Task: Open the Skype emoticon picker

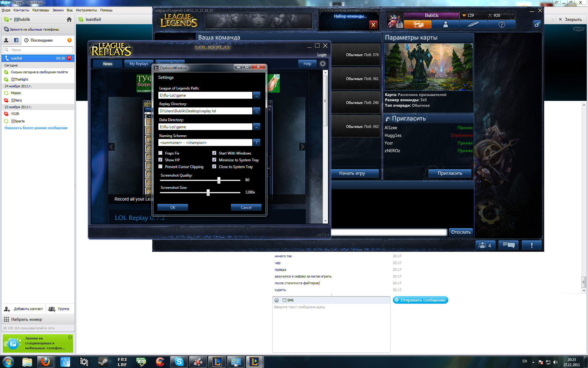Action: pyautogui.click(x=277, y=300)
